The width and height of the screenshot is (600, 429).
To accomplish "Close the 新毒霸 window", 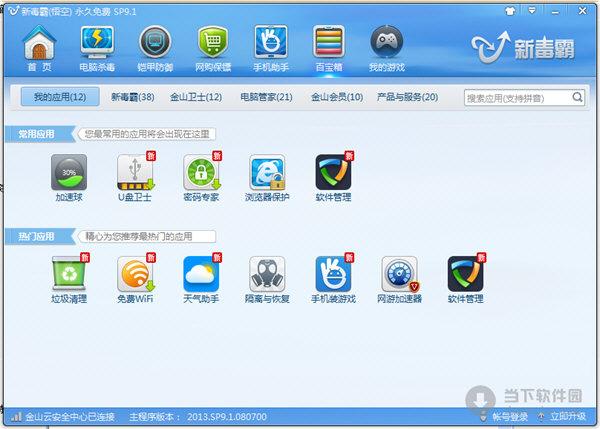I will (582, 11).
